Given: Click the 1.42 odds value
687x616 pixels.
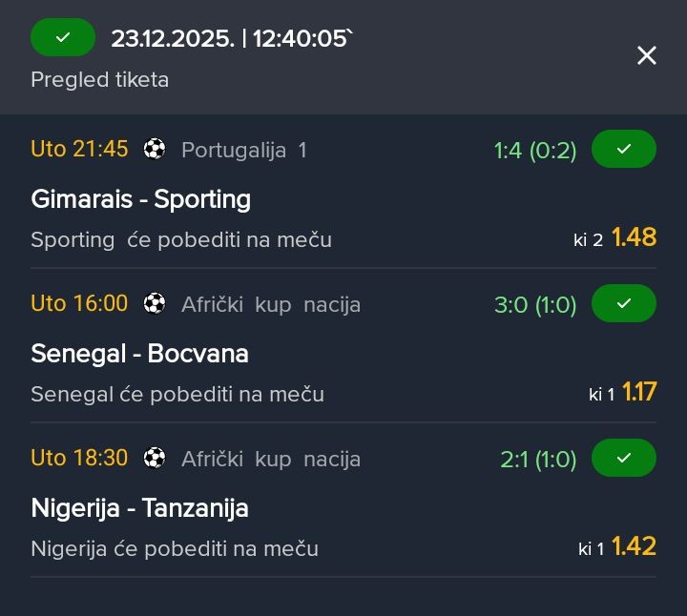Looking at the screenshot, I should coord(635,546).
